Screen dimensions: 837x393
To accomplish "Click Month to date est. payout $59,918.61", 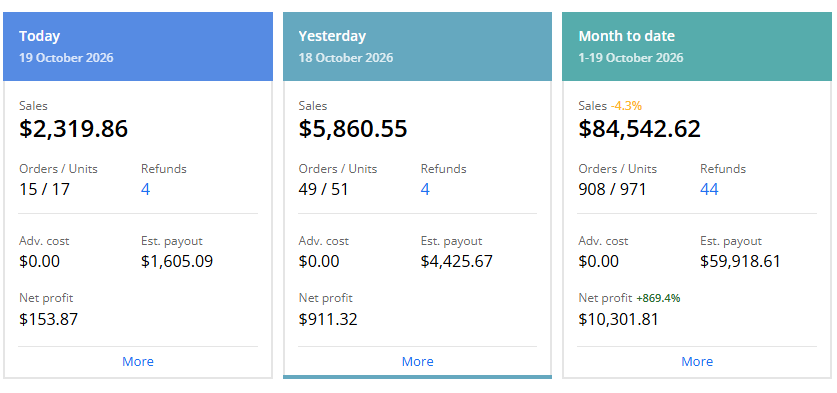I will click(x=740, y=262).
